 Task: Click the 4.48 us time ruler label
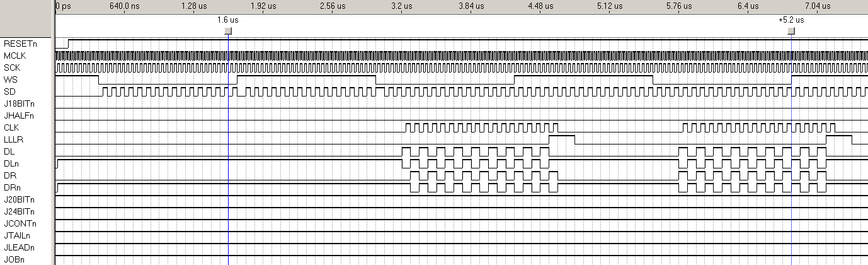(540, 6)
